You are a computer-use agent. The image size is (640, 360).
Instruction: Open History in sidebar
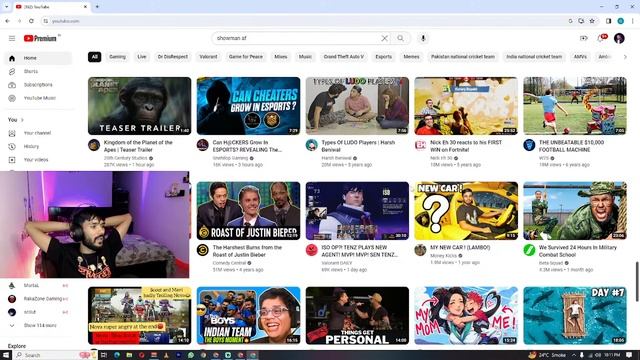click(39, 147)
